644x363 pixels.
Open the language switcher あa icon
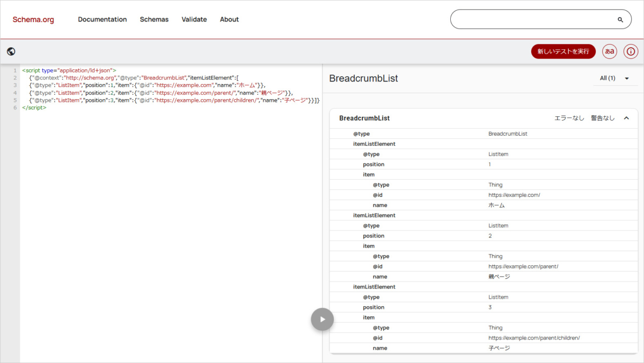[x=610, y=51]
